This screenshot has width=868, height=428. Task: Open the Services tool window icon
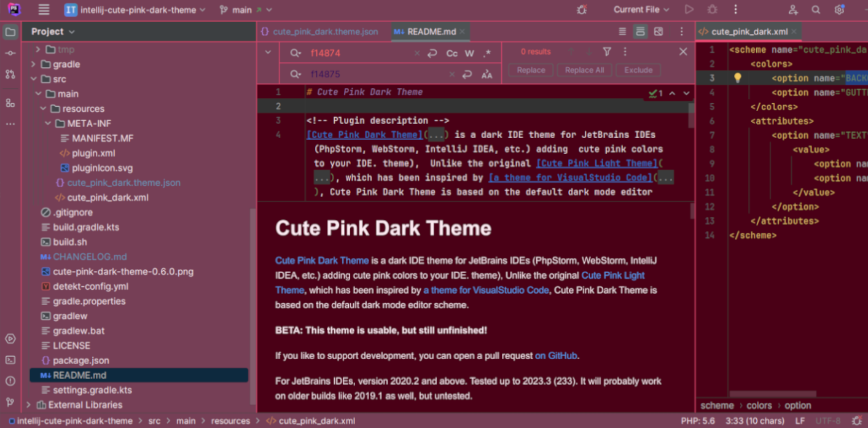click(10, 339)
